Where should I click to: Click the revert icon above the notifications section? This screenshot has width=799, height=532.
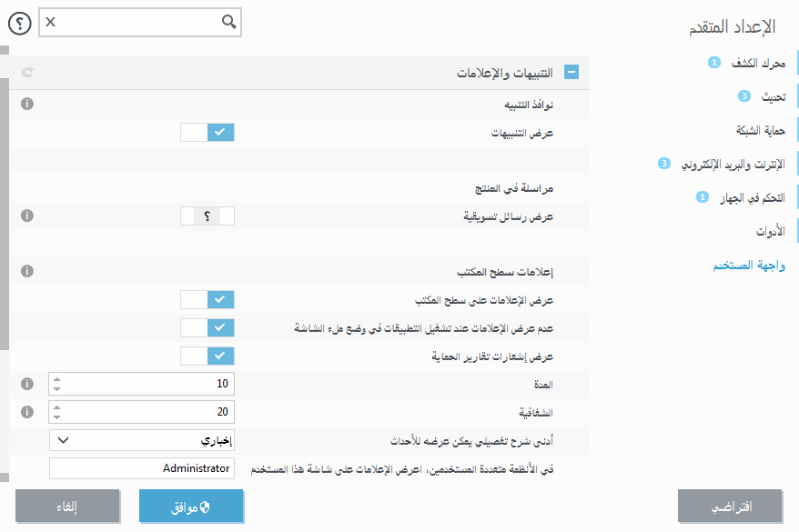26,74
